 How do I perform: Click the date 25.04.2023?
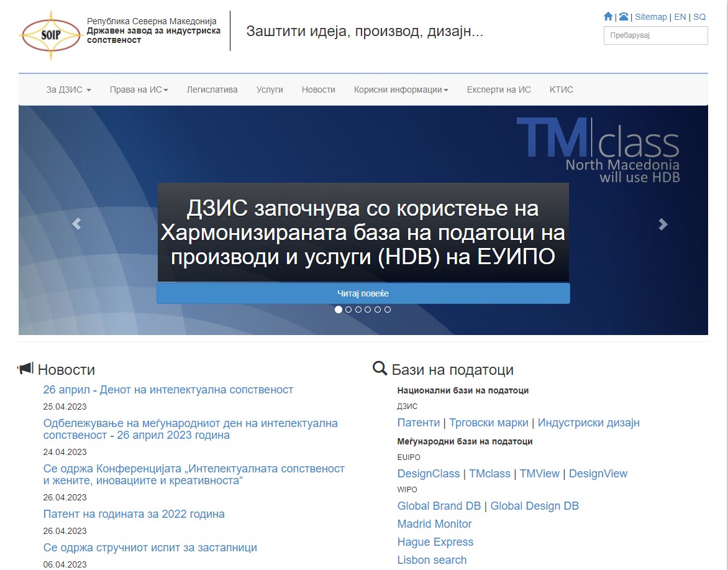(65, 407)
